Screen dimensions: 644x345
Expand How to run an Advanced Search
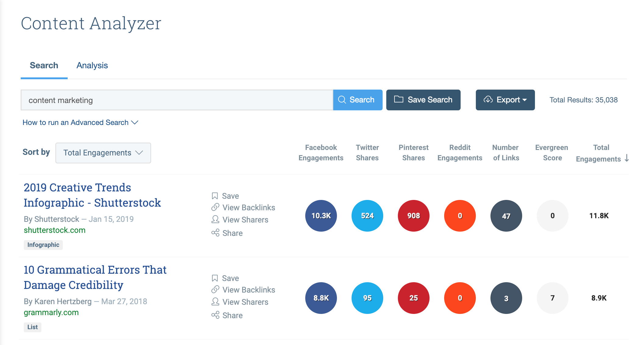click(x=80, y=123)
